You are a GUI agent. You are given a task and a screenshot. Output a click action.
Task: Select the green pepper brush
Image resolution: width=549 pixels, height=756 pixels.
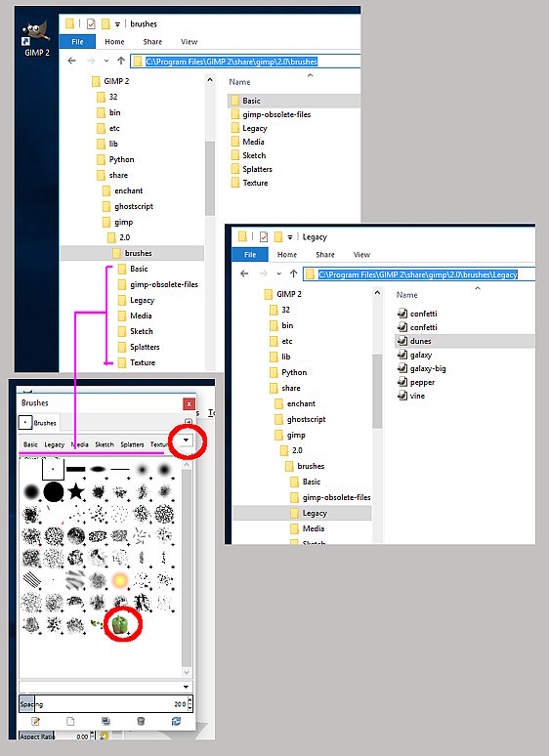pos(119,624)
